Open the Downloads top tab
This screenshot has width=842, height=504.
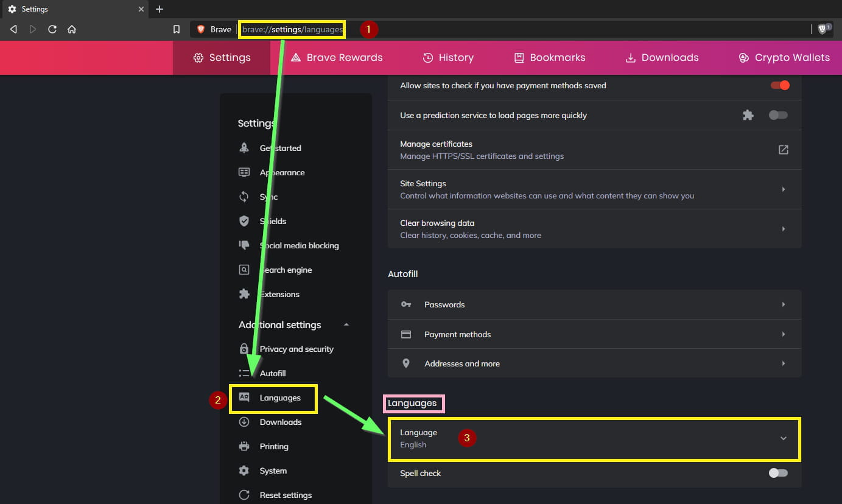[x=662, y=58]
